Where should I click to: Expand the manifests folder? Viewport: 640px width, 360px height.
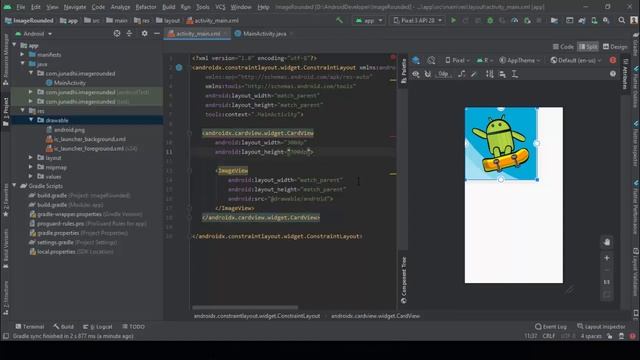[x=22, y=54]
